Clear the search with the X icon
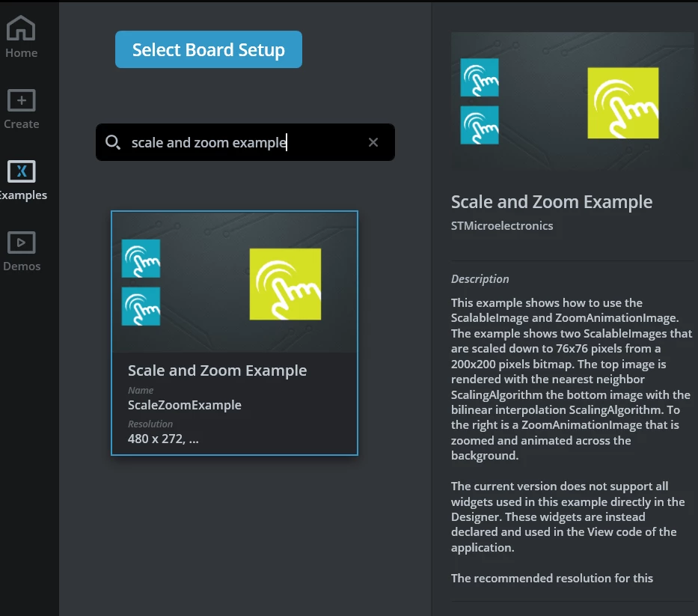 pos(373,142)
